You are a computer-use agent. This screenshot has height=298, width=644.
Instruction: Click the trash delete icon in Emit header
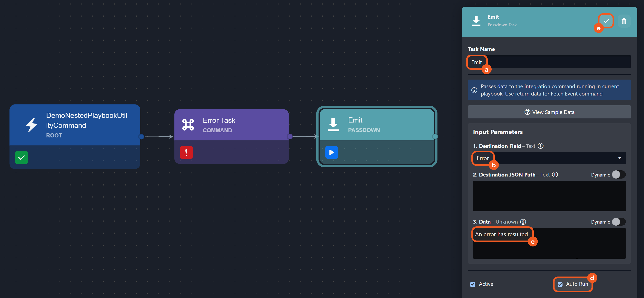624,21
